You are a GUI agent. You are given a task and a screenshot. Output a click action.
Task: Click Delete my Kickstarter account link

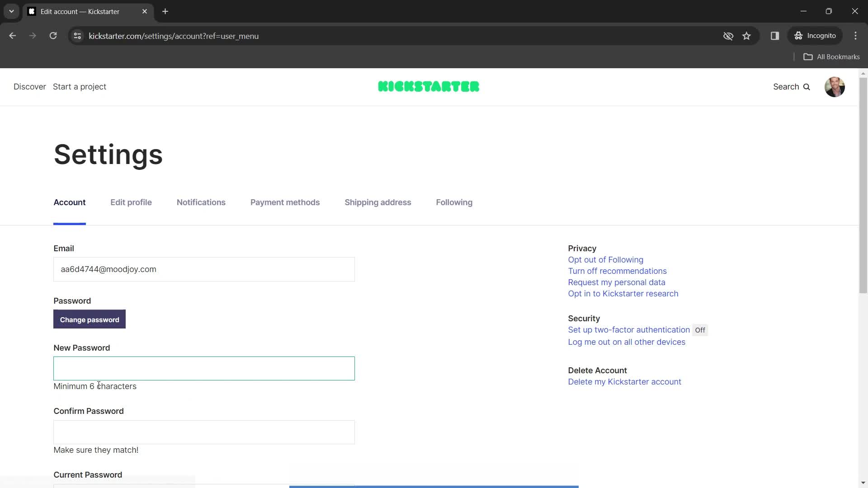coord(624,381)
